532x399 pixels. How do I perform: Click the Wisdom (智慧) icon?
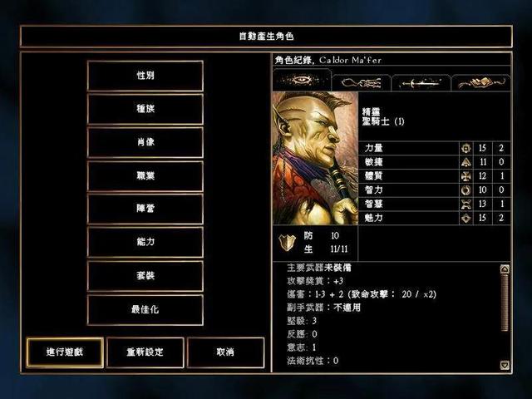[x=466, y=204]
